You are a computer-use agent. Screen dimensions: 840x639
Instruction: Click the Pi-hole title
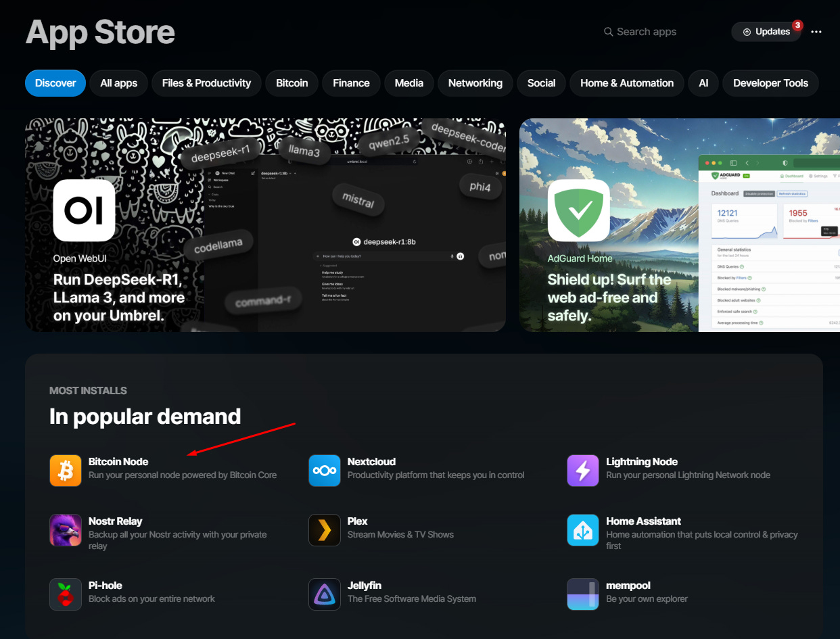(x=106, y=586)
